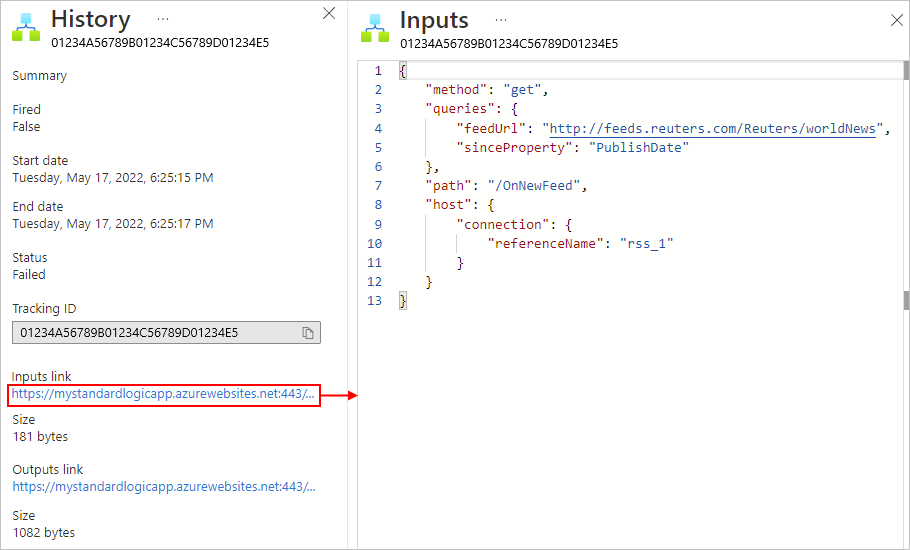Click the logic app icon in History header
910x550 pixels.
coord(26,27)
